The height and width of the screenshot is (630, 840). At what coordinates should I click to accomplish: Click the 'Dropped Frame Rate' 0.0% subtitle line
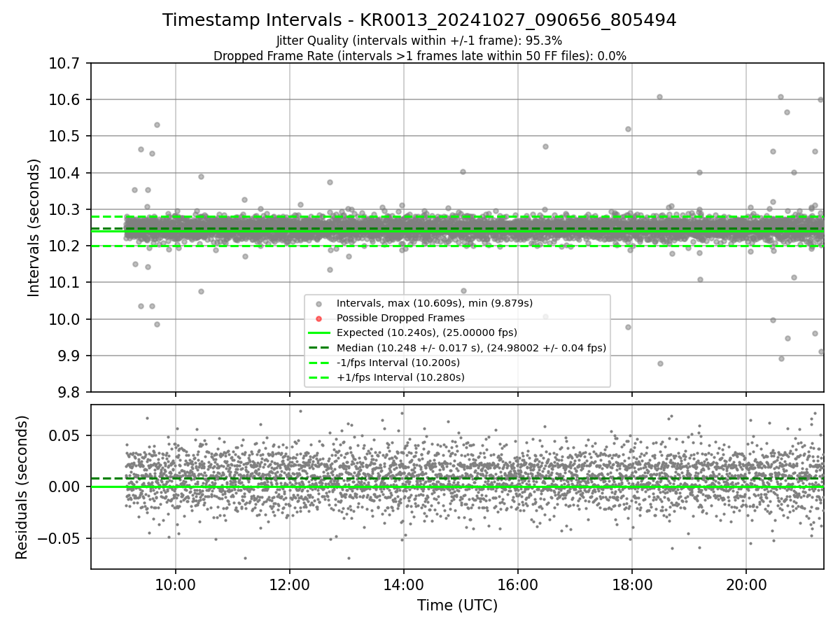[x=419, y=56]
